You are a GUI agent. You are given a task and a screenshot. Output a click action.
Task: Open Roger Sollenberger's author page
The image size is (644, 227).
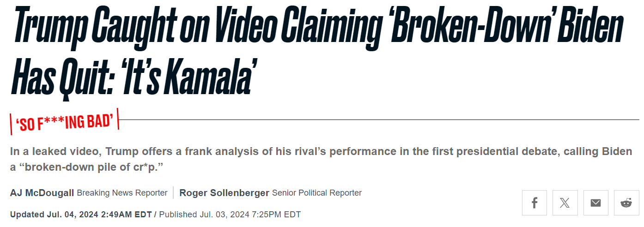coord(224,193)
